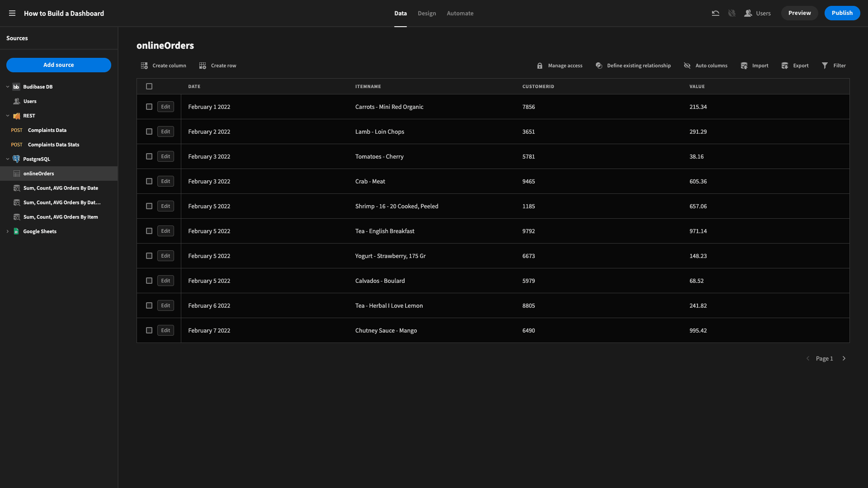868x488 pixels.
Task: Switch to the Design tab
Action: pyautogui.click(x=427, y=13)
